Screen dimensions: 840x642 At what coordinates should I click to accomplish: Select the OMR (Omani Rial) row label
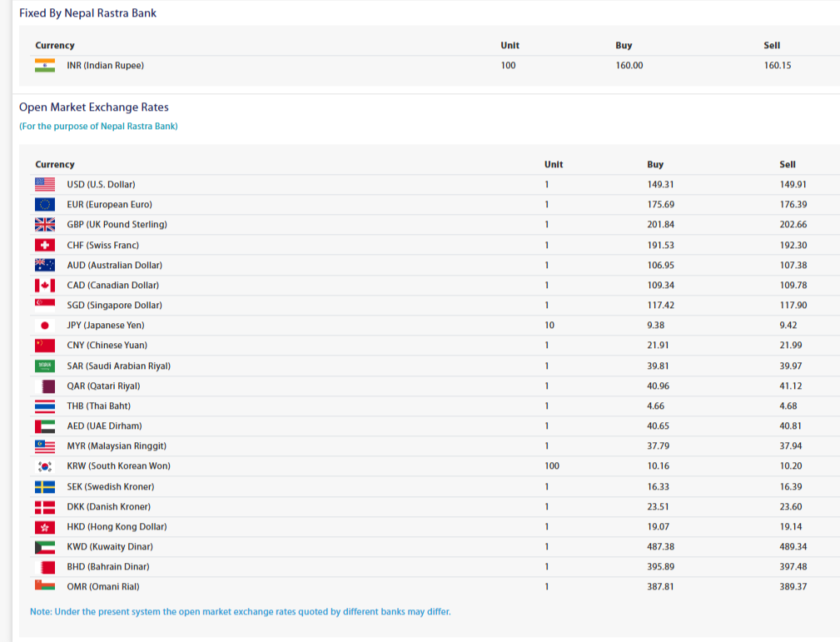102,586
